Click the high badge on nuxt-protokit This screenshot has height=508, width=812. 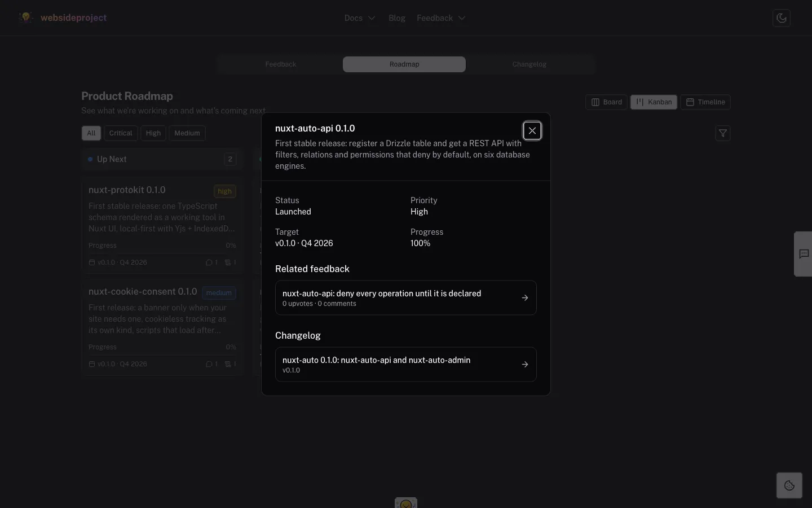pyautogui.click(x=225, y=191)
